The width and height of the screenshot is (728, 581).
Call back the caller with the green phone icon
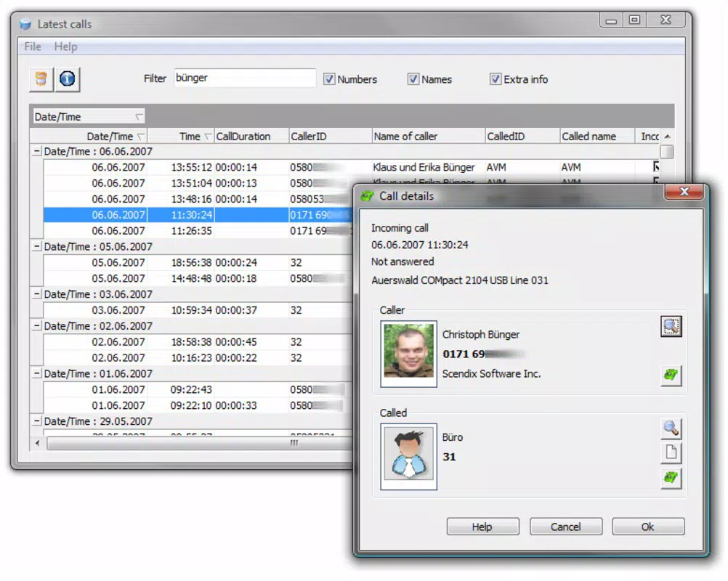tap(671, 375)
